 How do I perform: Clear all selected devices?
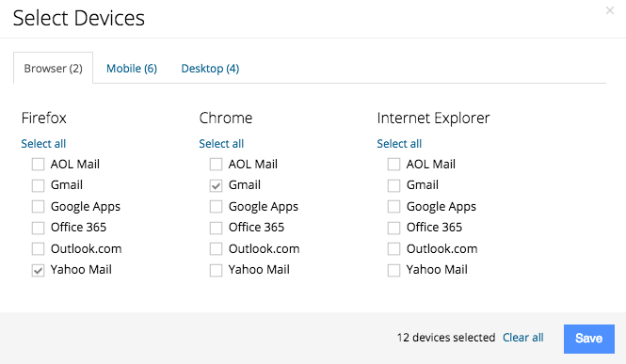click(x=523, y=338)
